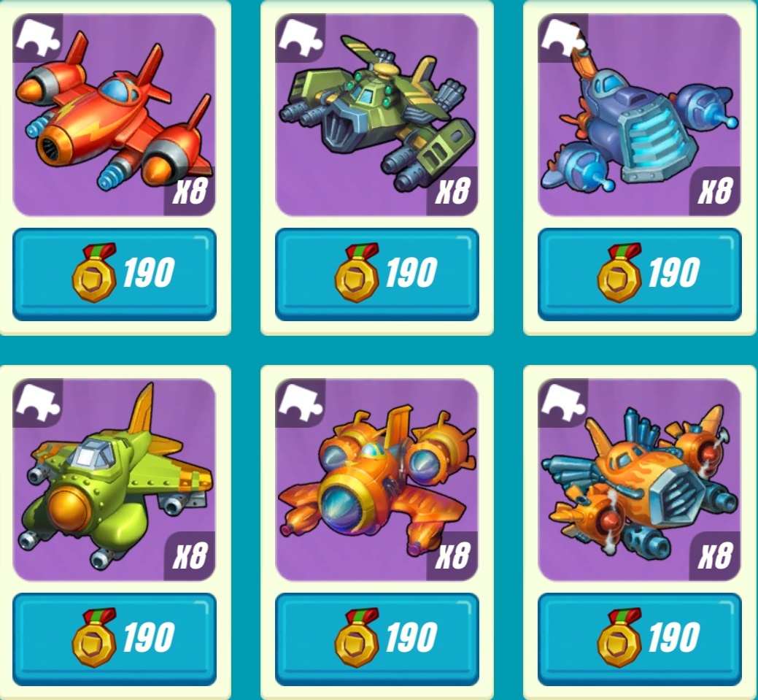
Task: Select the lime green fighter plane card
Action: pyautogui.click(x=114, y=480)
